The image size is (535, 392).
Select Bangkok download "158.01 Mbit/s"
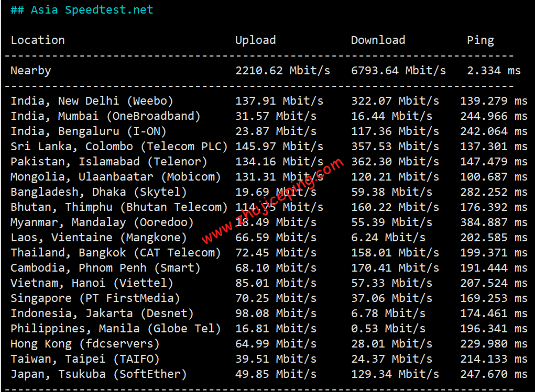395,253
